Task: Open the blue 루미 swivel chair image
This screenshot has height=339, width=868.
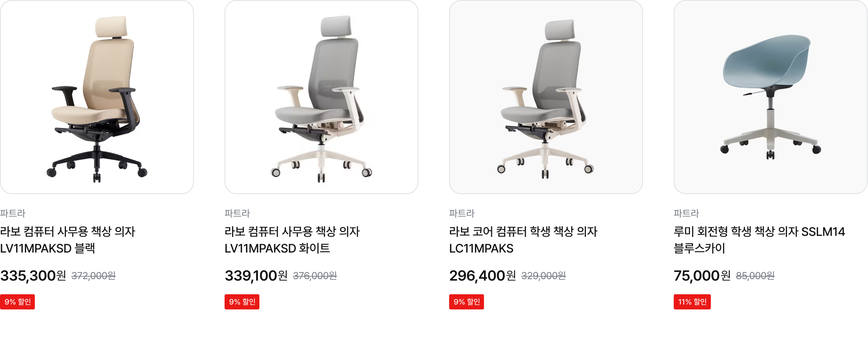Action: coord(771,97)
